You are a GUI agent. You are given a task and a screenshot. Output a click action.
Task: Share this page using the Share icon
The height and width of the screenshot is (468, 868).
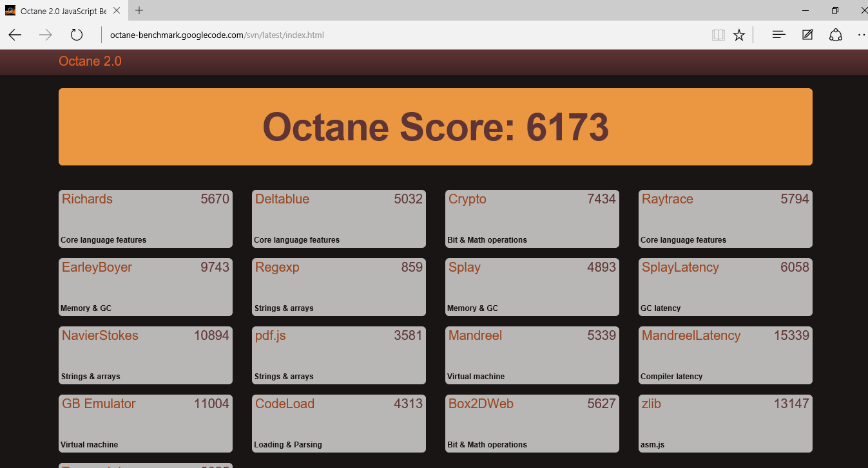point(836,35)
